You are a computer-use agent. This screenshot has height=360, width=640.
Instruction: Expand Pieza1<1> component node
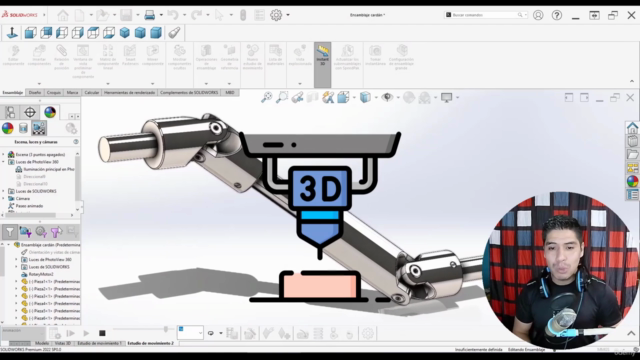tap(17, 282)
